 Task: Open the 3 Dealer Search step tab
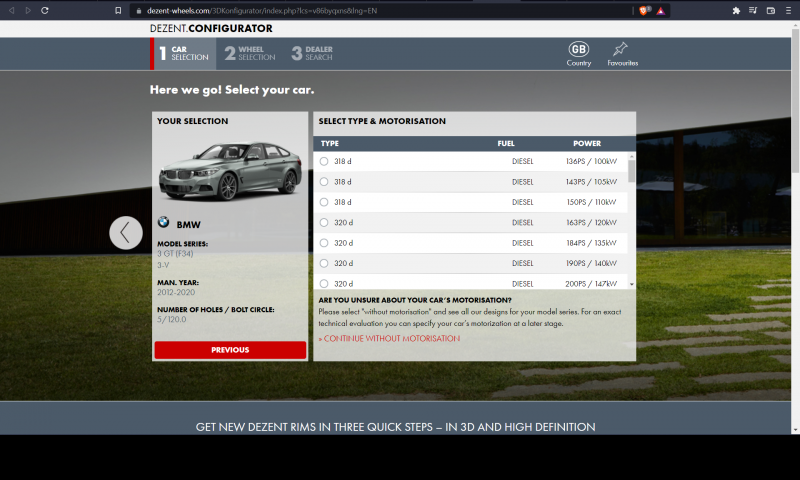point(312,54)
